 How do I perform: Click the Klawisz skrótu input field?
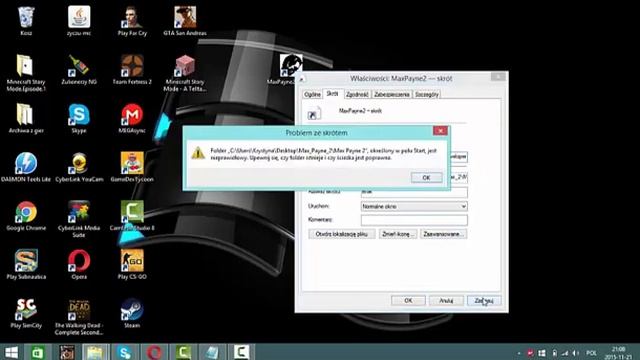pyautogui.click(x=414, y=193)
